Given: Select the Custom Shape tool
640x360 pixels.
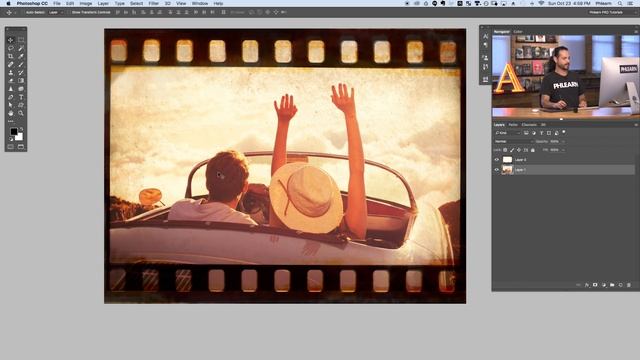Looking at the screenshot, I should [21, 105].
